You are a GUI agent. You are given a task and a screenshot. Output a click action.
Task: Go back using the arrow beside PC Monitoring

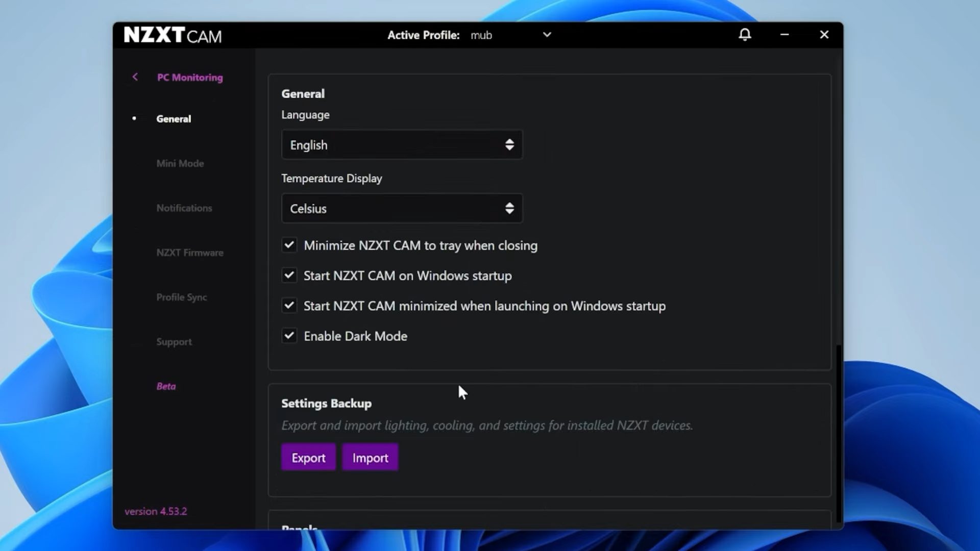pos(135,77)
